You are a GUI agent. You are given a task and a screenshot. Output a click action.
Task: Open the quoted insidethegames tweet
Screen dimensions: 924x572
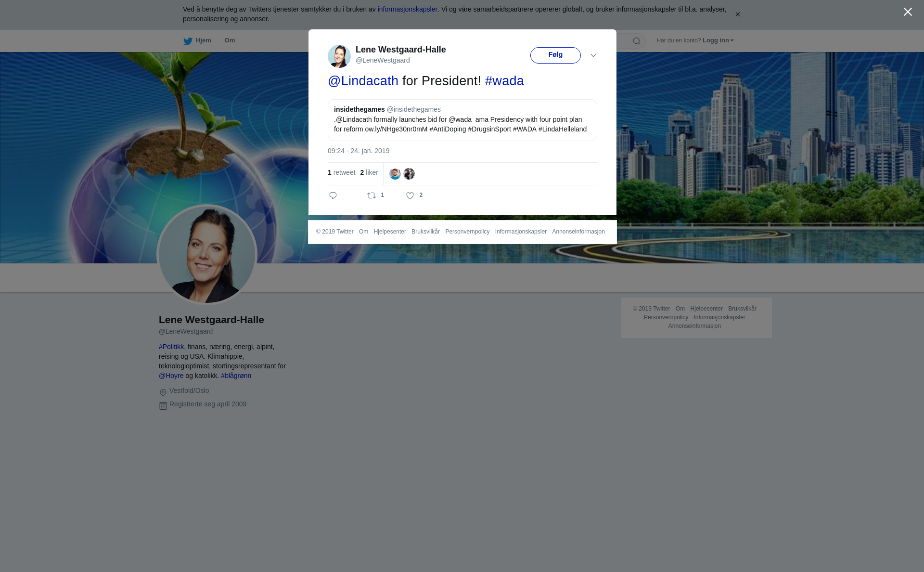coord(462,120)
